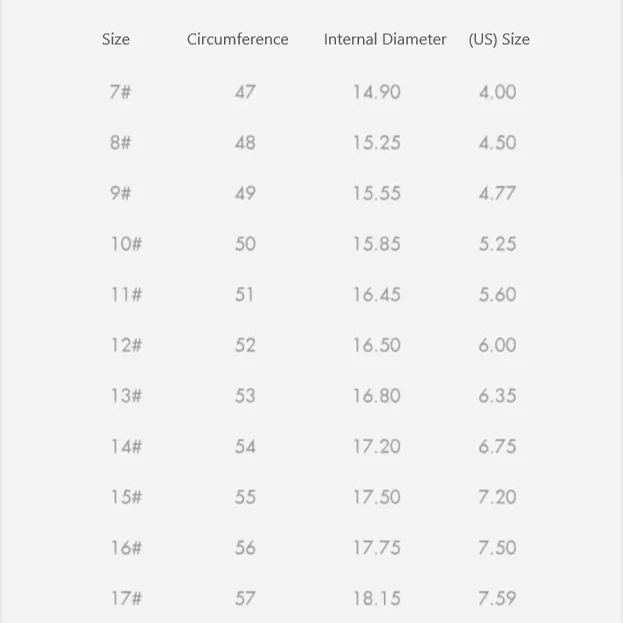Screen dimensions: 623x623
Task: Click the Internal Diameter column header
Action: click(385, 40)
